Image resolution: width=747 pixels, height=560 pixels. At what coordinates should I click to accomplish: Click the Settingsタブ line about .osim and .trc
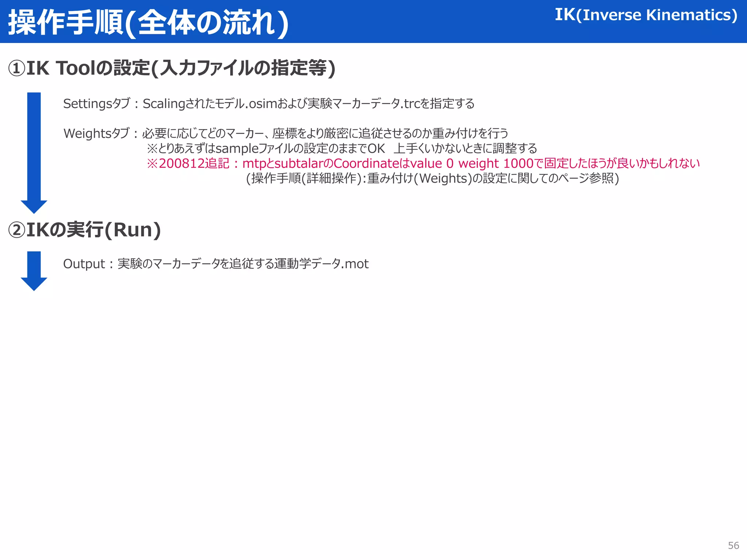(269, 104)
